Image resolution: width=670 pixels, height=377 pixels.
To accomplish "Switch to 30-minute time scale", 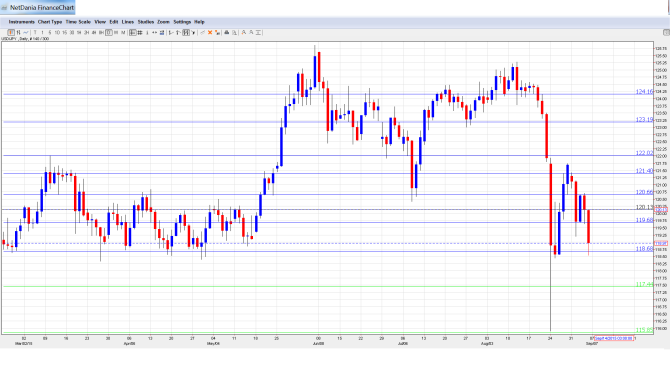I will (72, 32).
